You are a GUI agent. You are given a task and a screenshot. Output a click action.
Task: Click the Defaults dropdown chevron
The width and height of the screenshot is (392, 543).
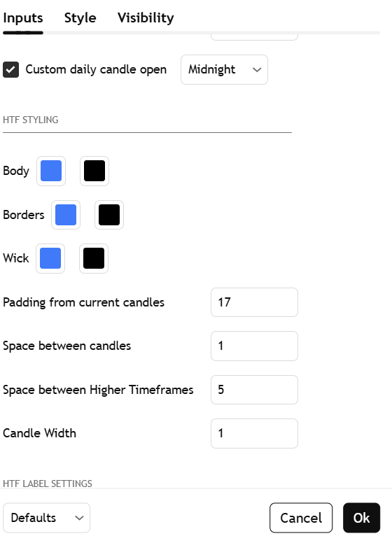(79, 518)
